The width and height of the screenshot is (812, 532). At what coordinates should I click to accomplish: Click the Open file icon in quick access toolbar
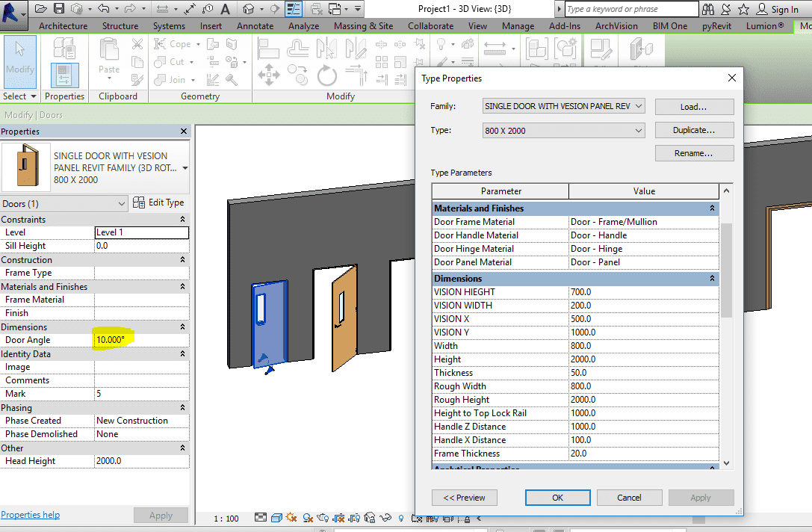(40, 9)
